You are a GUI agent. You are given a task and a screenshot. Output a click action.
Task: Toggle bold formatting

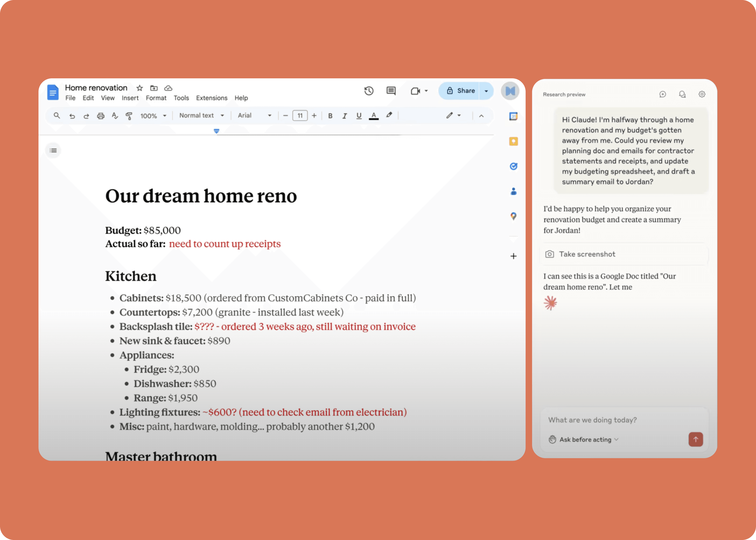pyautogui.click(x=330, y=116)
